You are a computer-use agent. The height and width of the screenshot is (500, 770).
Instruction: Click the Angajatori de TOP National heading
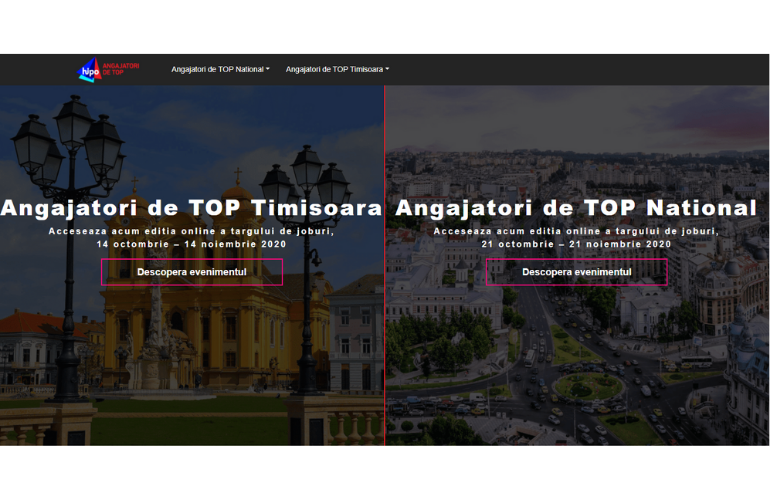577,208
